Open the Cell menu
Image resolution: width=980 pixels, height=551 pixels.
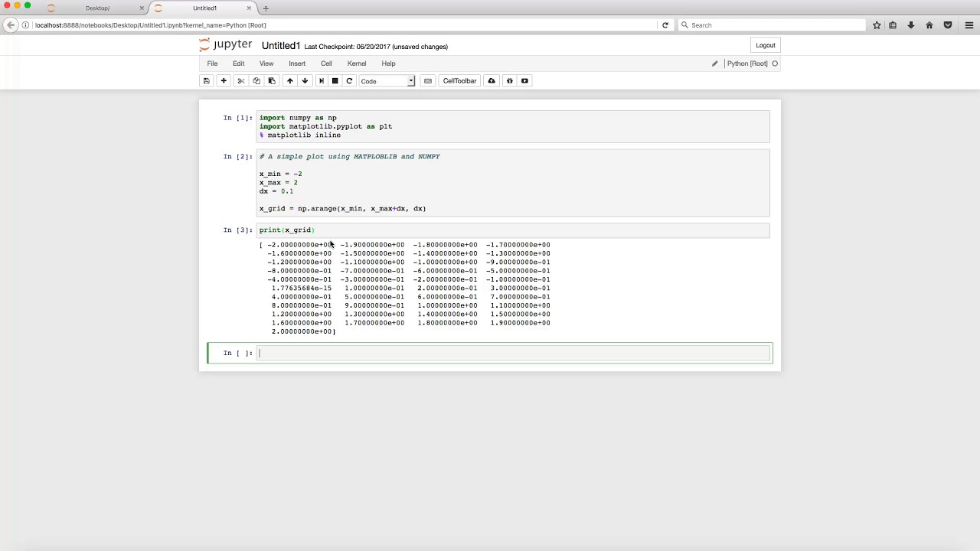(x=326, y=64)
